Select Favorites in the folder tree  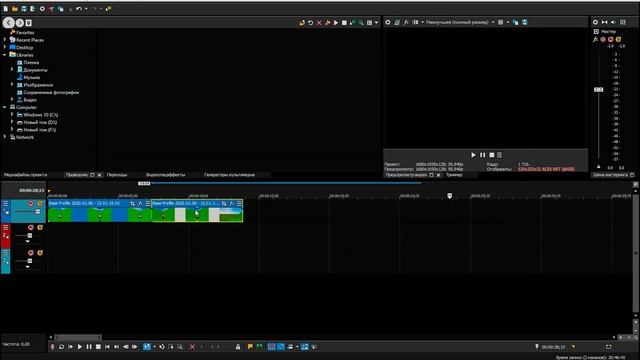(x=25, y=32)
